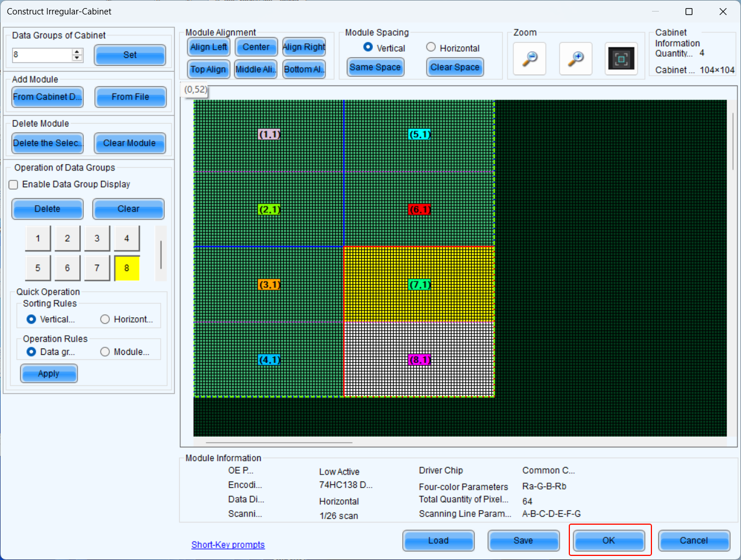Click the fit-to-view zoom icon
This screenshot has height=560, width=741.
[621, 58]
